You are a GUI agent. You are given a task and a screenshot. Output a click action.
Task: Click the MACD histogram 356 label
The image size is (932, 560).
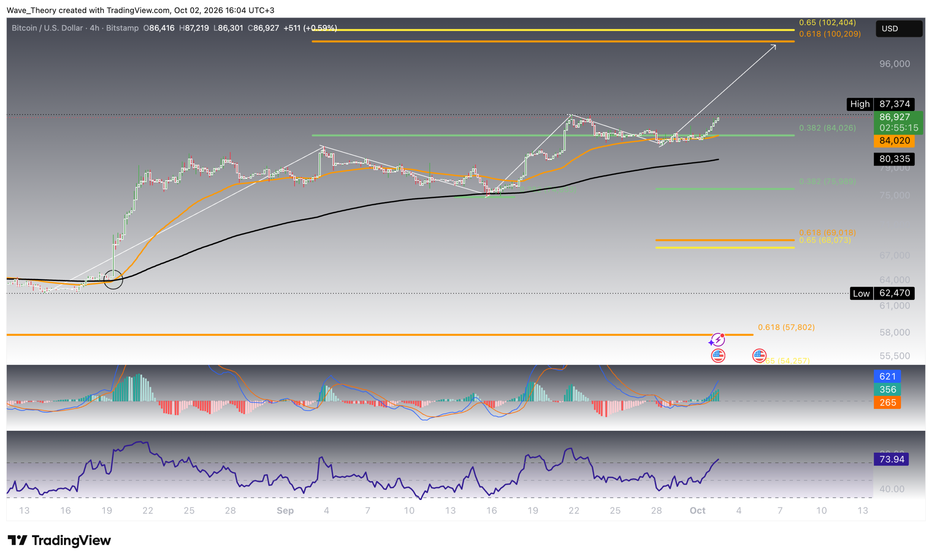click(887, 389)
